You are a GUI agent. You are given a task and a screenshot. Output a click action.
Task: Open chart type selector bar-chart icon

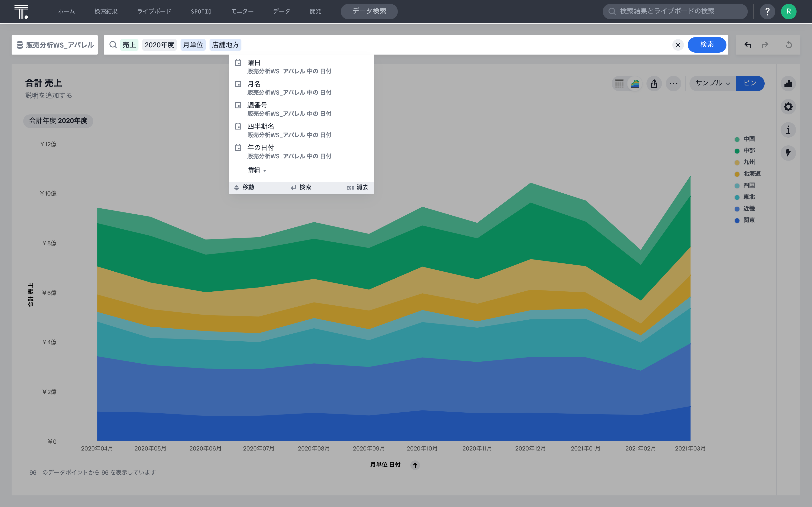click(x=788, y=84)
